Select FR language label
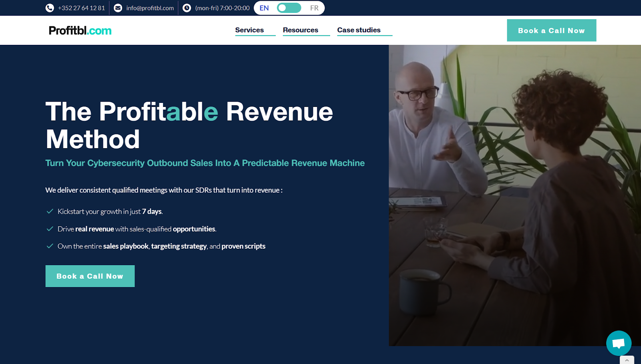This screenshot has width=641, height=364. click(x=314, y=8)
